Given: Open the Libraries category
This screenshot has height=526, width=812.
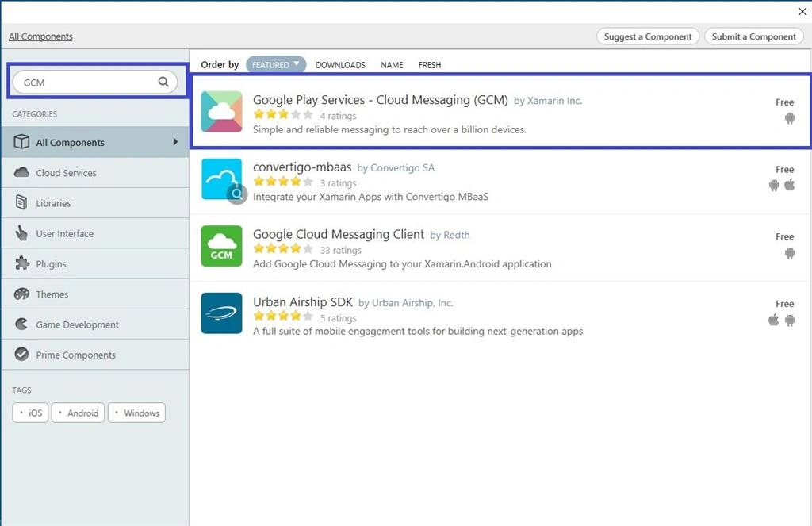Looking at the screenshot, I should pos(95,203).
